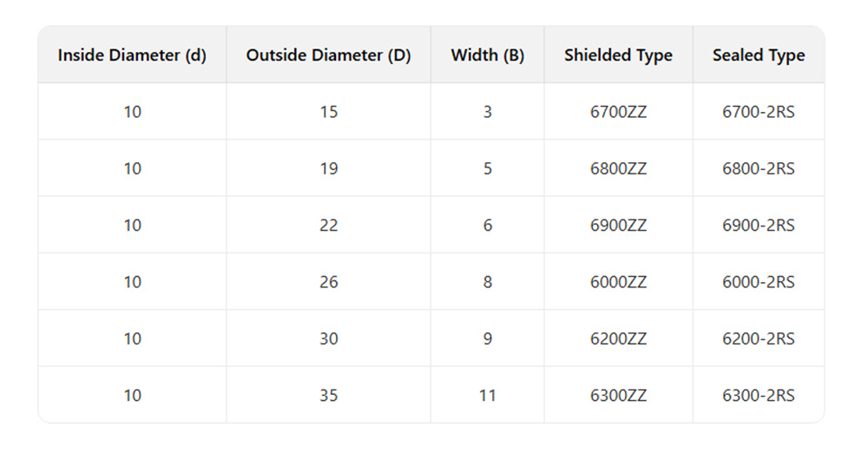Select the 6200-2RS cell

[x=759, y=338]
